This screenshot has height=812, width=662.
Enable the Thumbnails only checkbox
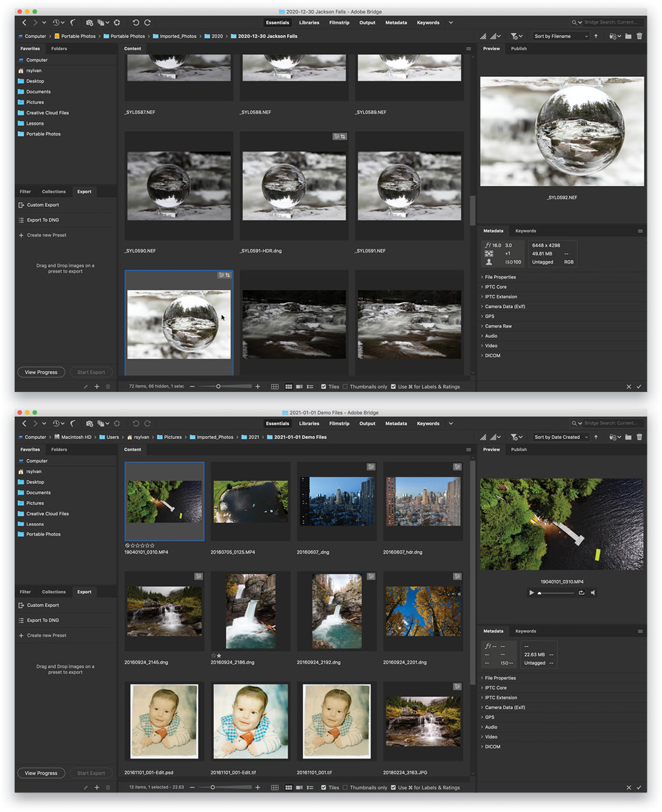tap(345, 386)
